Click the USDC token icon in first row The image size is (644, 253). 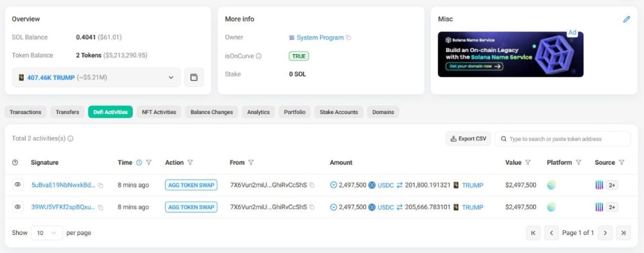pyautogui.click(x=372, y=185)
